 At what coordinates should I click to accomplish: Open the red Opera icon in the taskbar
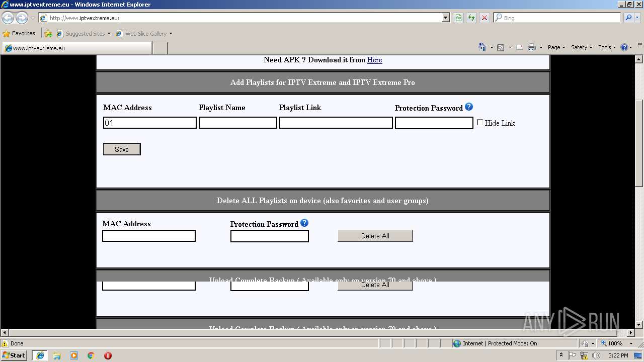point(108,355)
